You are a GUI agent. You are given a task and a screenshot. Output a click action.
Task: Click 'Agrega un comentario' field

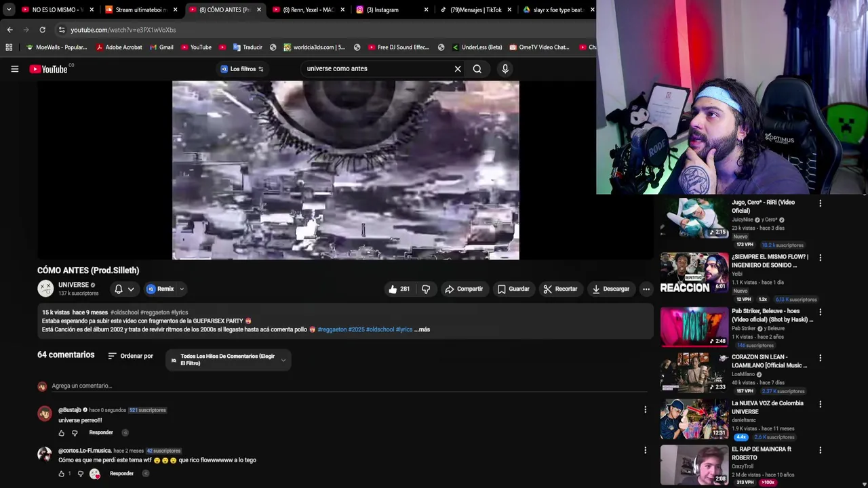coord(349,386)
